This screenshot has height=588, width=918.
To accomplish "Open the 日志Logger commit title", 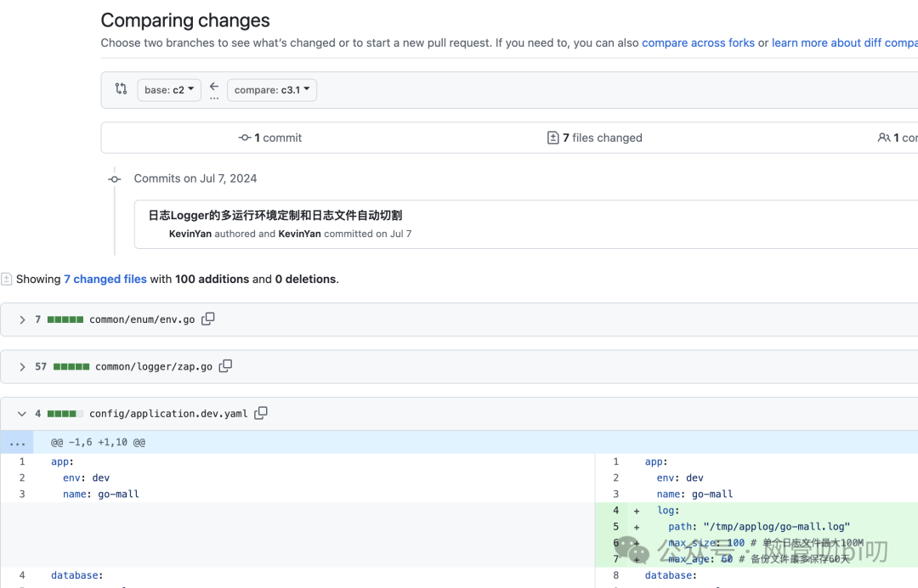I will [x=275, y=216].
